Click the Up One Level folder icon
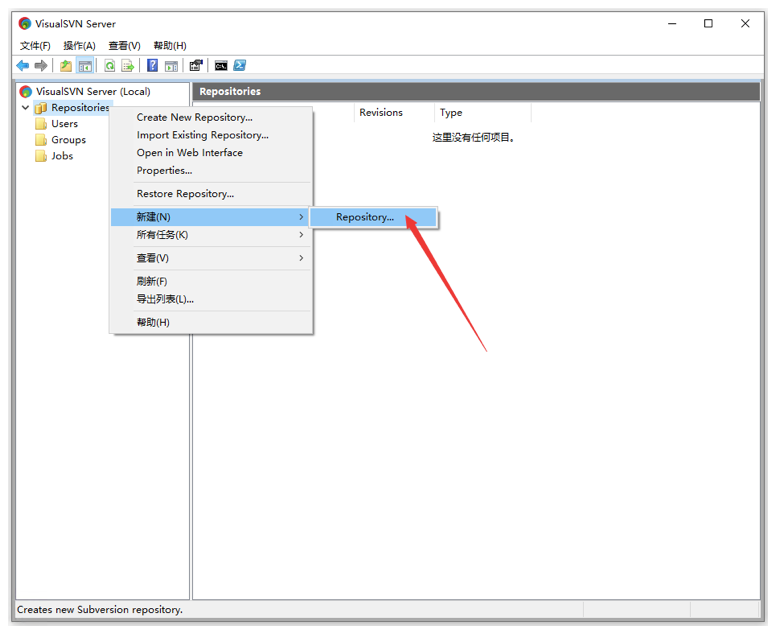782x644 pixels. [66, 66]
